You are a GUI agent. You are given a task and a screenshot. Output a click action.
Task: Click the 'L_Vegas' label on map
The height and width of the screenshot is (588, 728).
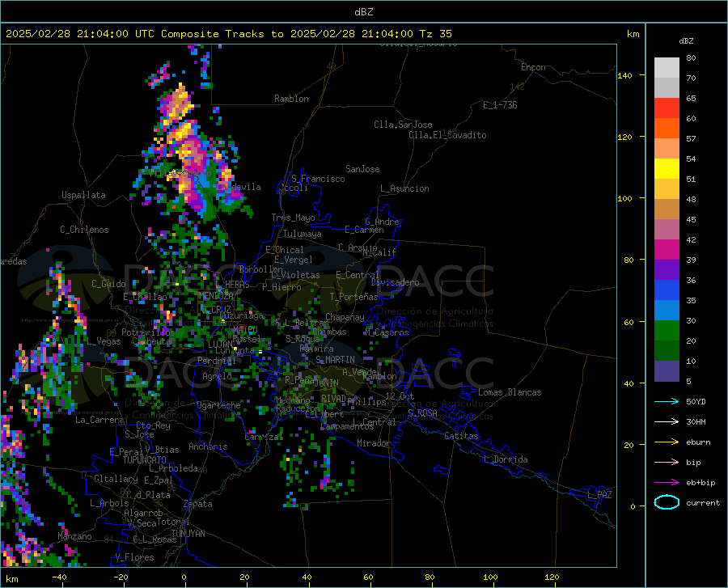coord(104,341)
